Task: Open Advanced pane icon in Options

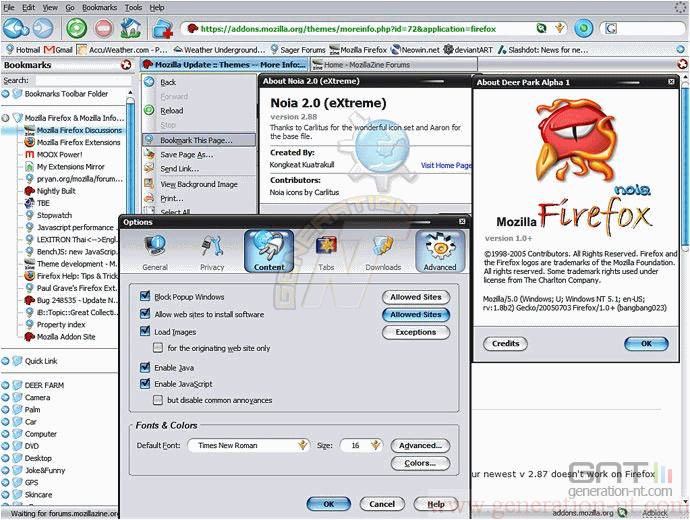Action: click(440, 251)
